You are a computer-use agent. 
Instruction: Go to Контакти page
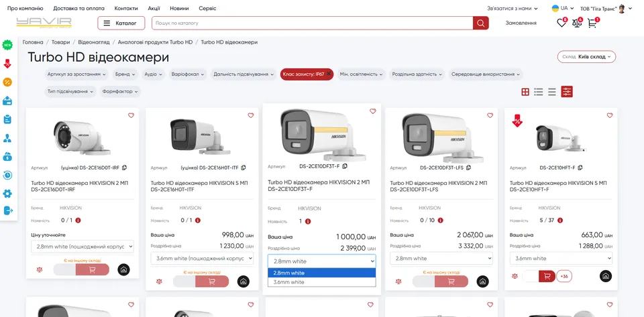pyautogui.click(x=126, y=8)
